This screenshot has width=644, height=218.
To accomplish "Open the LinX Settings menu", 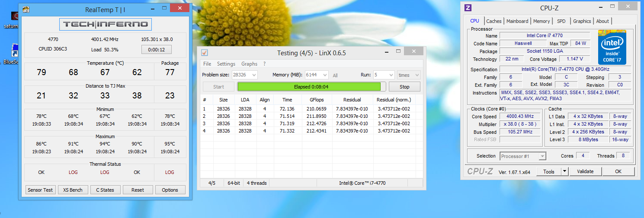I will click(226, 64).
